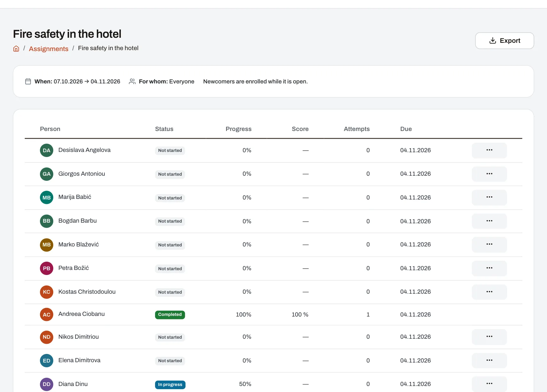Click the Completed badge for Andreea Ciobanu

pos(170,315)
